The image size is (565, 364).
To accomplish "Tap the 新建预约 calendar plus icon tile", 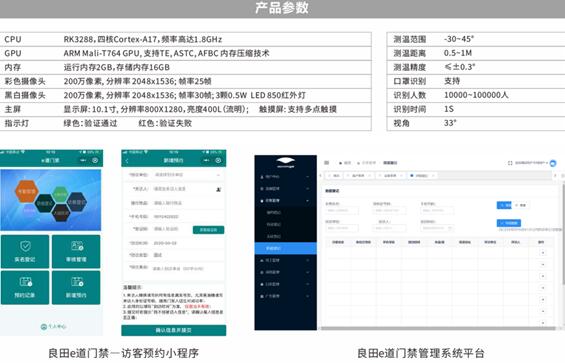I will click(76, 287).
